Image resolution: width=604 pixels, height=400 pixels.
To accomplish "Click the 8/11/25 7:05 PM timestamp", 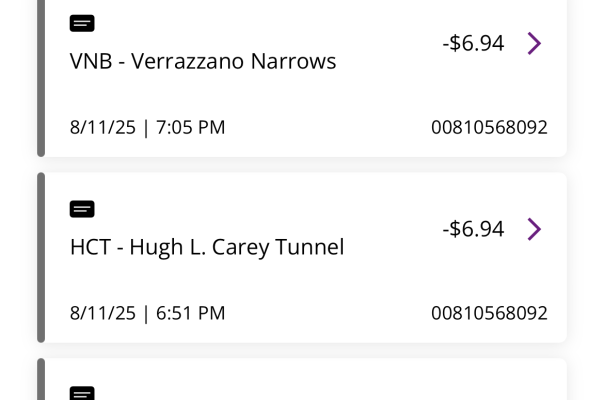I will pos(148,127).
